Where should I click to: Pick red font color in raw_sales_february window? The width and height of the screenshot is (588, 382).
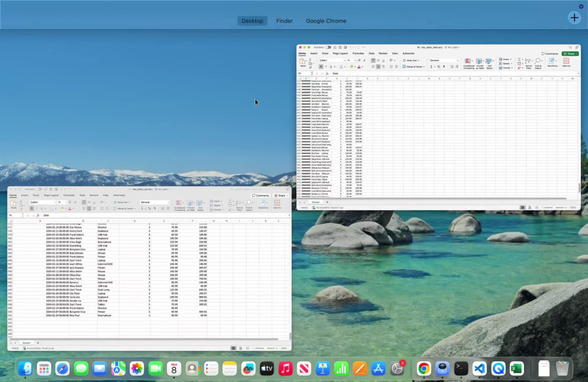tap(359, 67)
